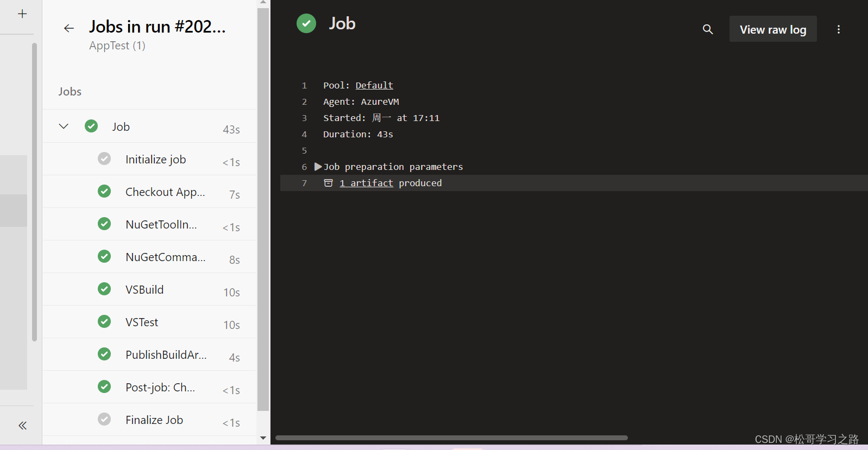
Task: Collapse sidebar with double chevron icon
Action: (22, 426)
